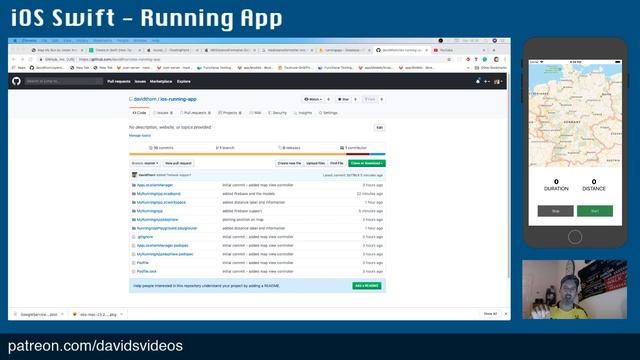Click Show All in the downloads bar
Viewport: 640px width, 360px height.
[490, 314]
